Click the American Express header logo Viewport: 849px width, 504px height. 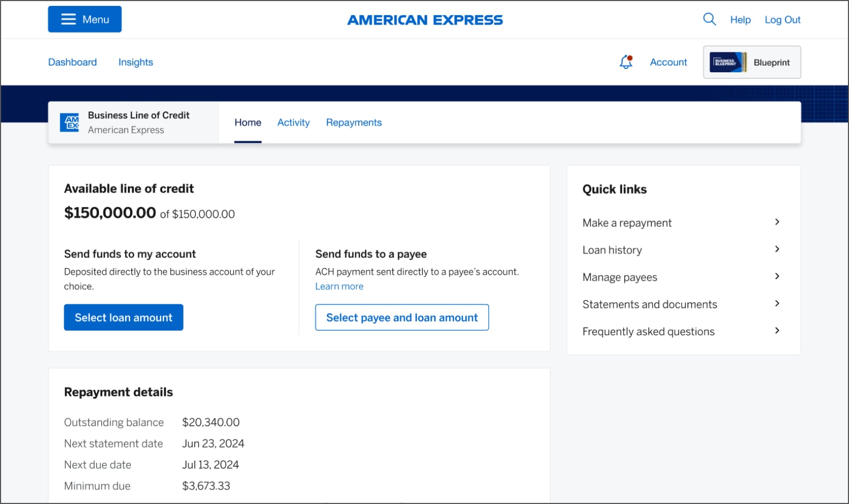[x=424, y=20]
